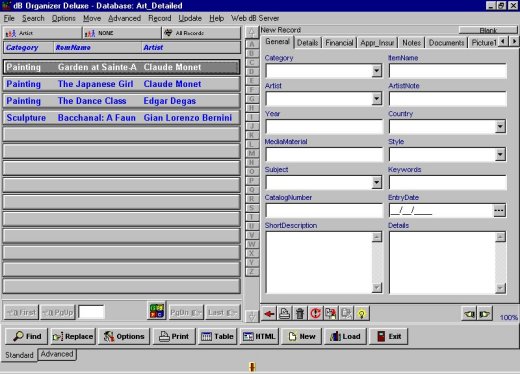Select the Advanced bottom toolbar tab

[57, 354]
